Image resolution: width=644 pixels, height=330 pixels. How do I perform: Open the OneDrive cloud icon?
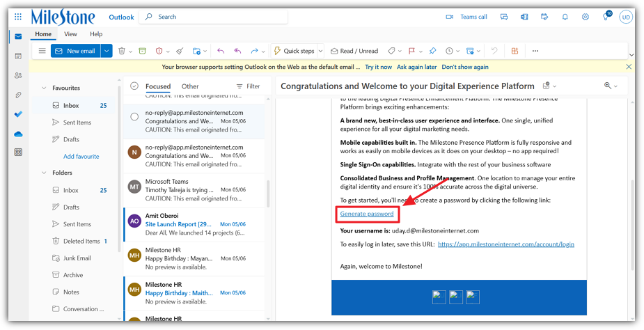click(x=18, y=134)
